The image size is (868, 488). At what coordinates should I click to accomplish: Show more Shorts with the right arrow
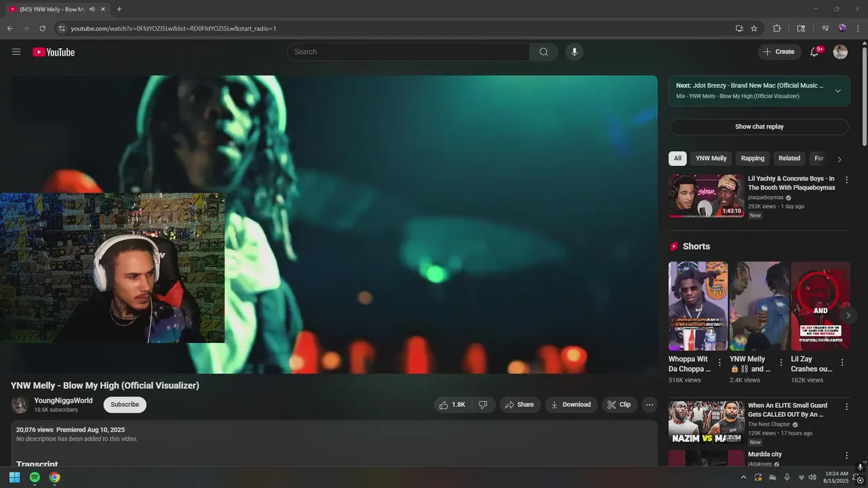click(x=848, y=315)
